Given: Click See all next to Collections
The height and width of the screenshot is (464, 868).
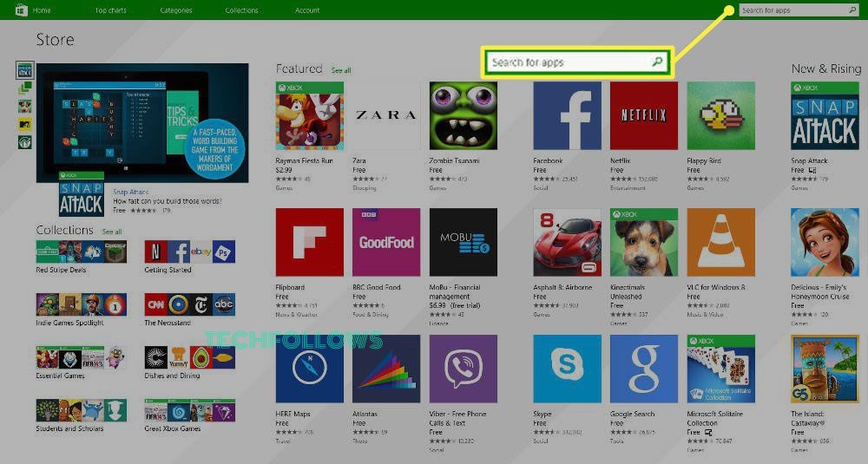Looking at the screenshot, I should [x=112, y=232].
